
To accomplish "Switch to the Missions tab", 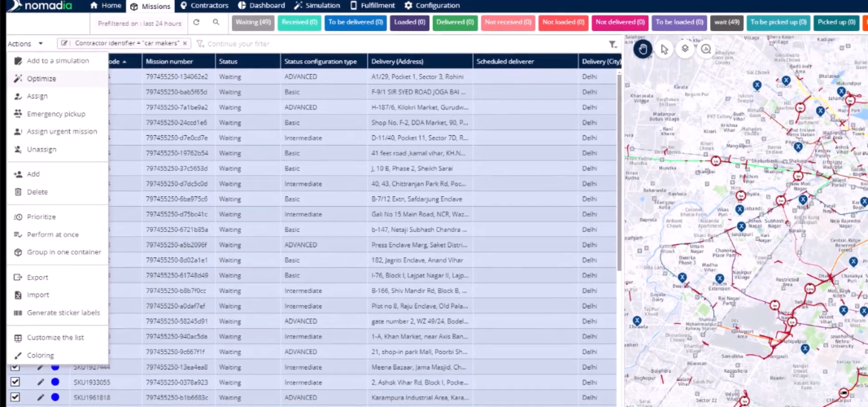I will click(150, 6).
